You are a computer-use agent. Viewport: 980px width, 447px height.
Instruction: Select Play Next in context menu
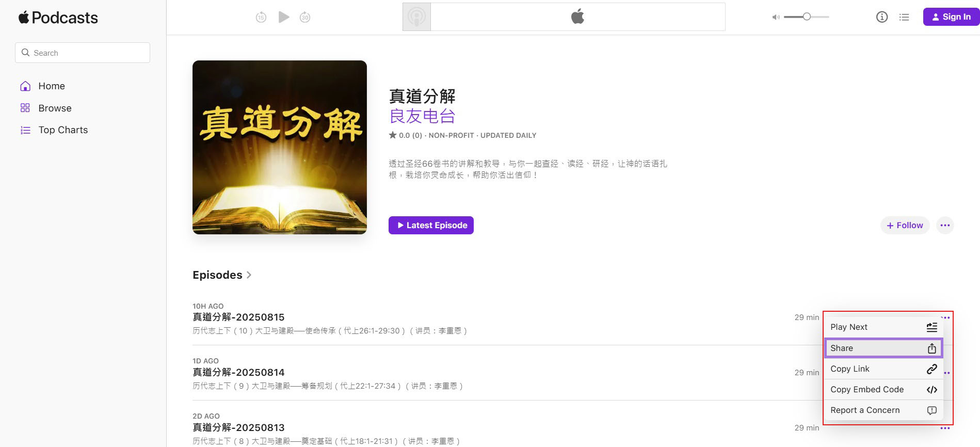pyautogui.click(x=883, y=327)
